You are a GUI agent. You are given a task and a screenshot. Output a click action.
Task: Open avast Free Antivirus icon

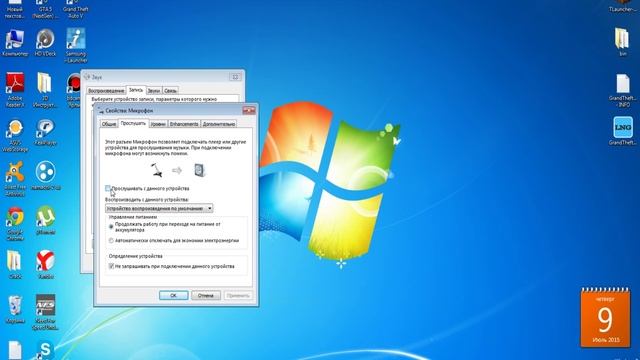pyautogui.click(x=15, y=179)
